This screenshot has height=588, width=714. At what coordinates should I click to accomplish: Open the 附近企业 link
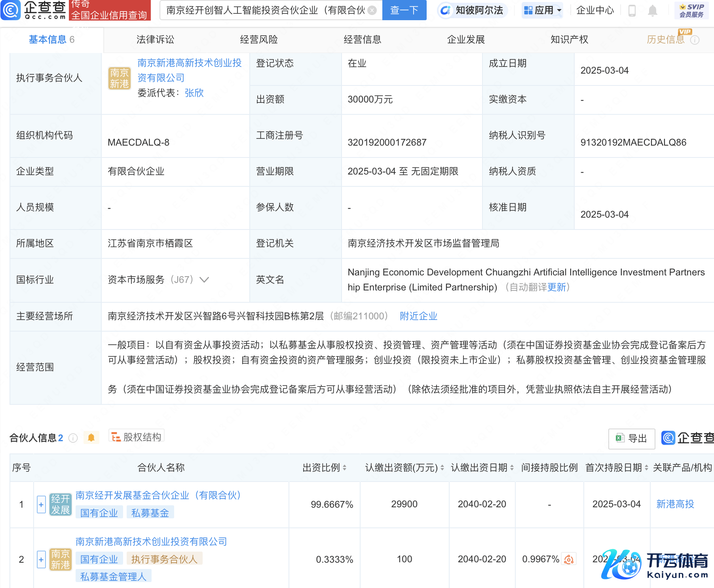point(418,316)
